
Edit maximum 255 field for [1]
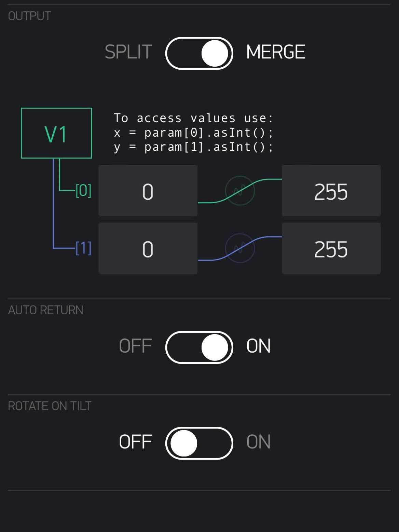(331, 248)
